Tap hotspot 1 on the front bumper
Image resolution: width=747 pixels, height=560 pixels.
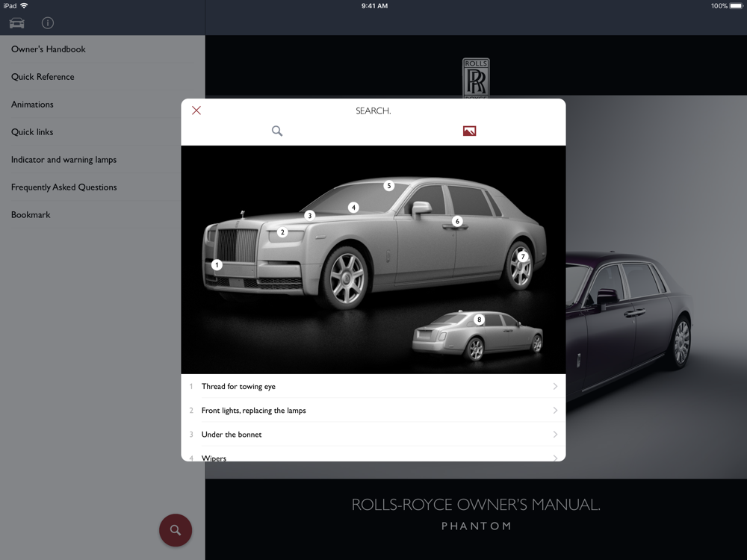pos(217,265)
